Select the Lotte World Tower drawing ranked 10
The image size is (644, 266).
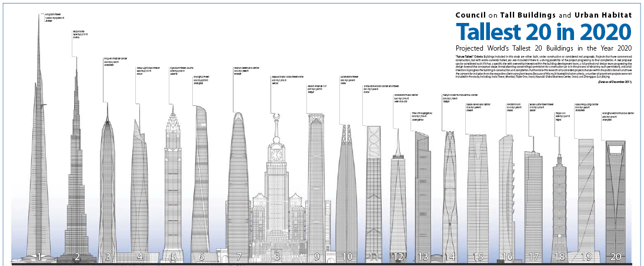click(x=346, y=193)
